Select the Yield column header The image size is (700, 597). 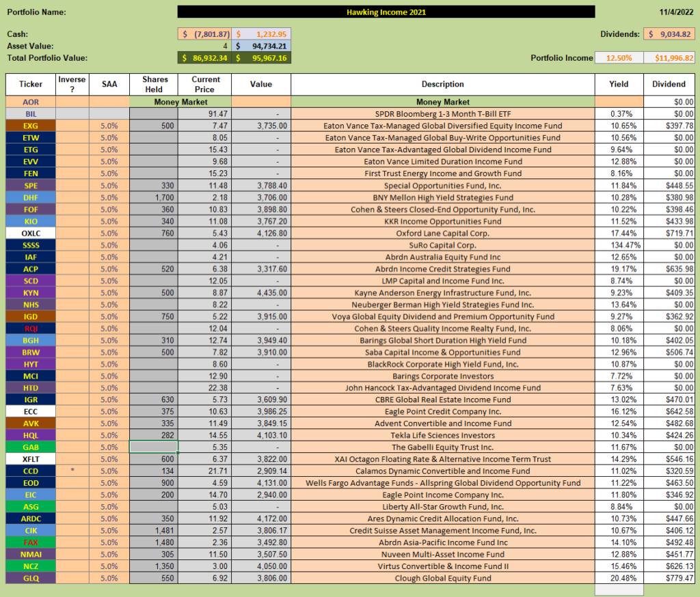click(x=619, y=84)
